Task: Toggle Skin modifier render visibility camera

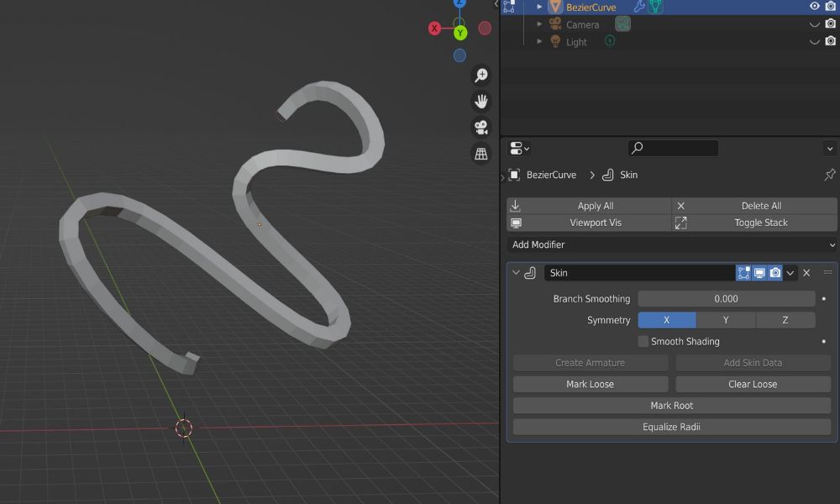Action: [775, 273]
